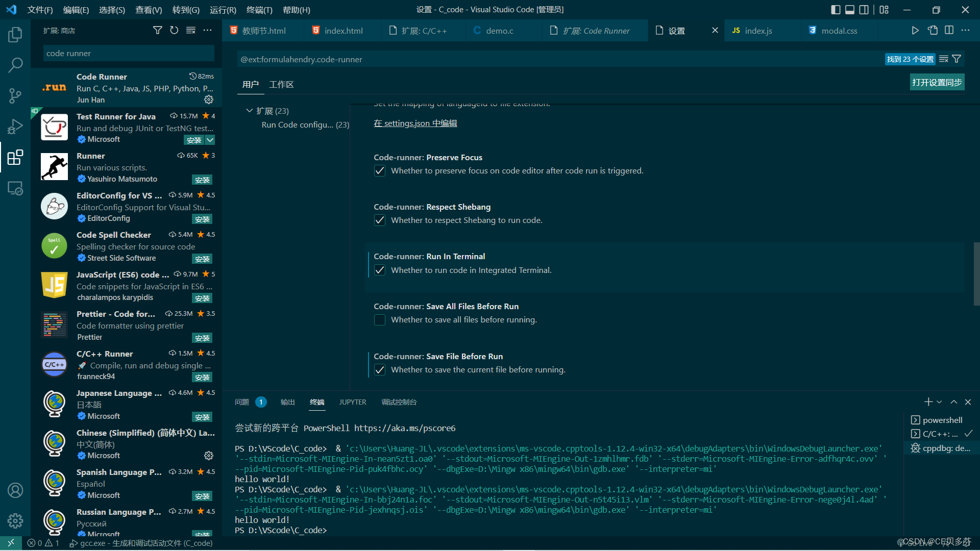
Task: Click the Run Code play button
Action: pyautogui.click(x=915, y=31)
